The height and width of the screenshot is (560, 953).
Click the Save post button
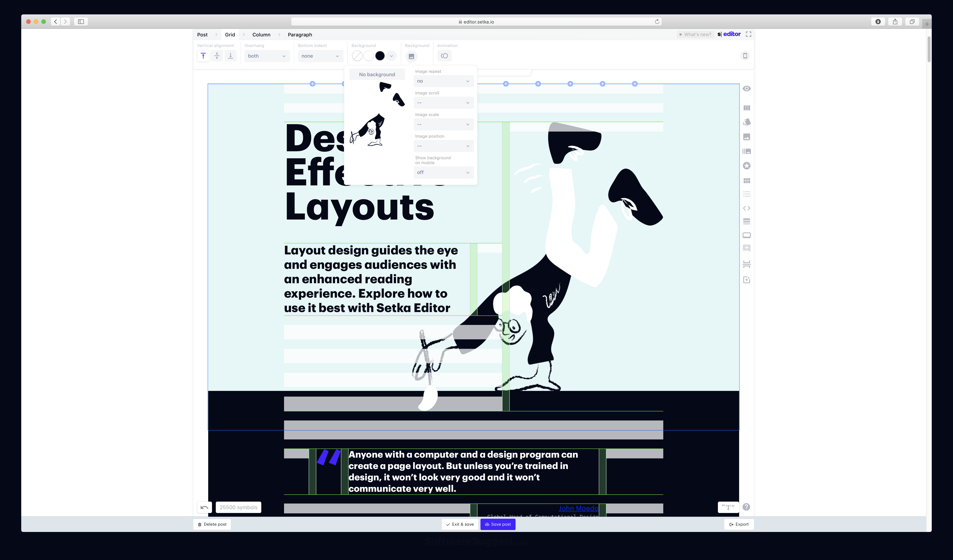[x=498, y=525]
